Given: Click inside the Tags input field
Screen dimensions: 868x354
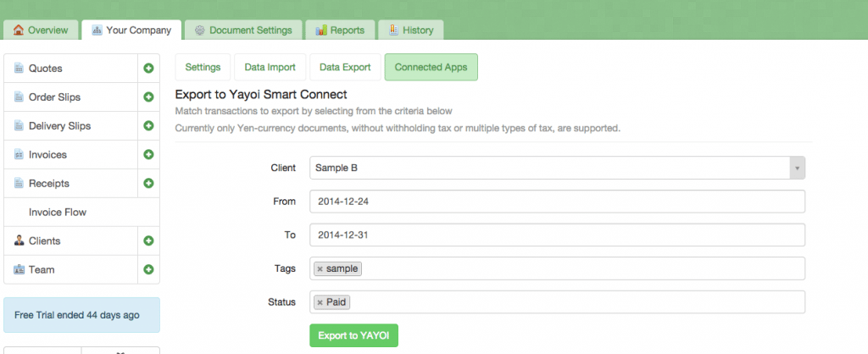Looking at the screenshot, I should coord(557,268).
